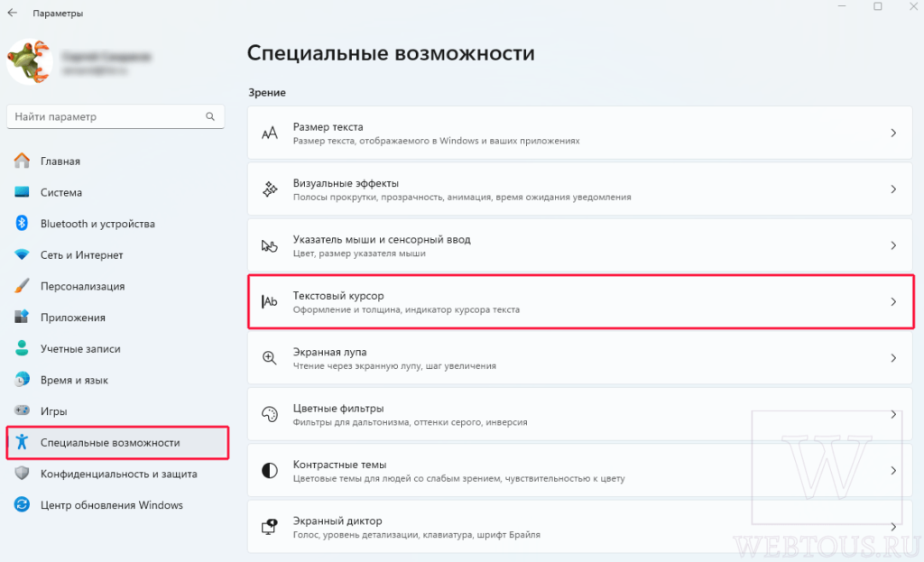
Task: Click the Сеть и Интернет Wi-Fi icon
Action: pos(22,254)
